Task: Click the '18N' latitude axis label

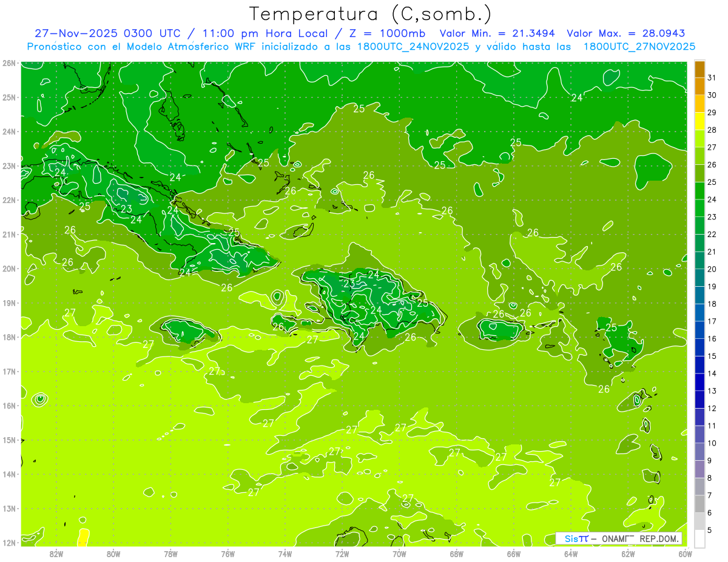Action: 9,337
